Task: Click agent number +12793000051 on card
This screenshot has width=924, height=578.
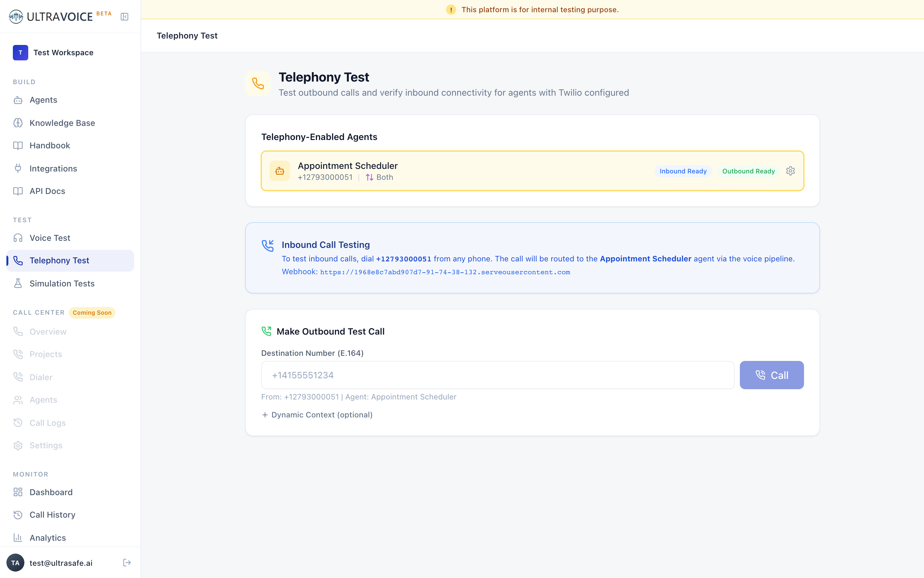Action: click(325, 177)
